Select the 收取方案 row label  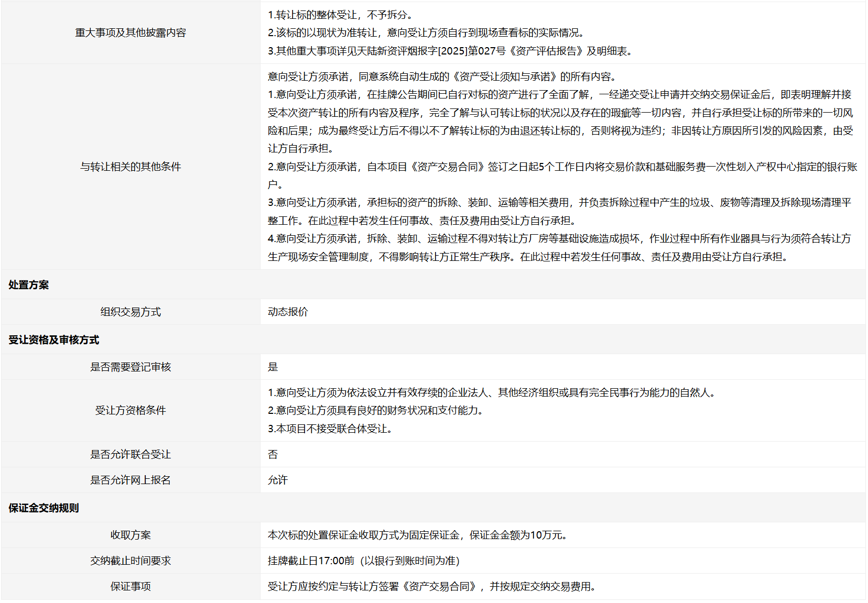[x=131, y=535]
